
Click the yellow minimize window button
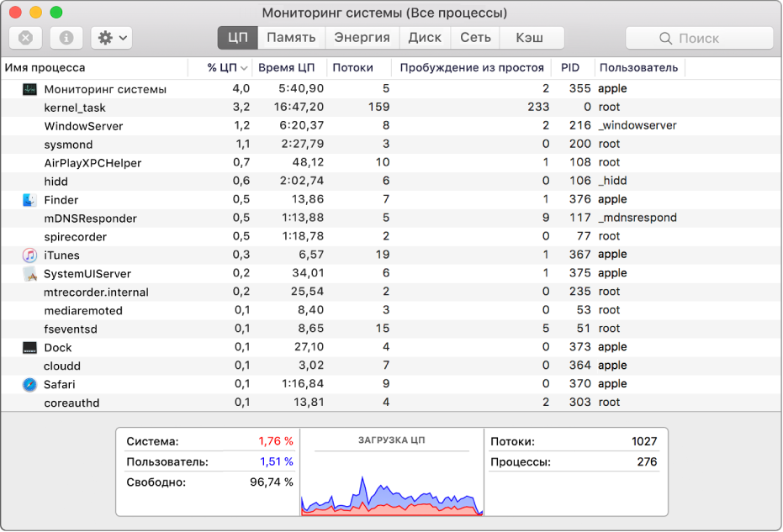point(36,12)
